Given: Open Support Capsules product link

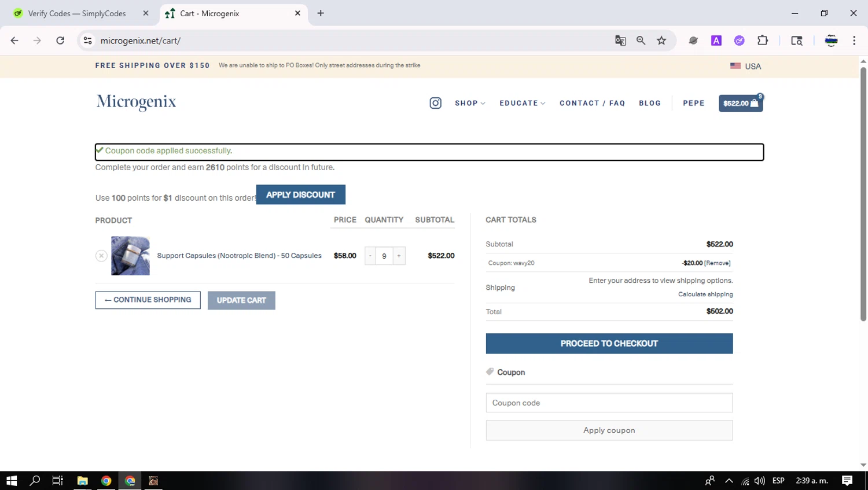Looking at the screenshot, I should coord(239,256).
